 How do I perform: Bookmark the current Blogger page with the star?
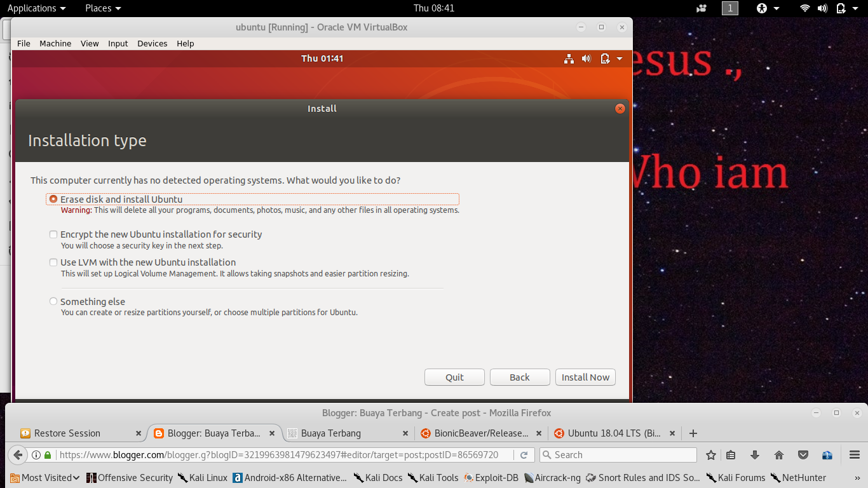click(x=710, y=454)
